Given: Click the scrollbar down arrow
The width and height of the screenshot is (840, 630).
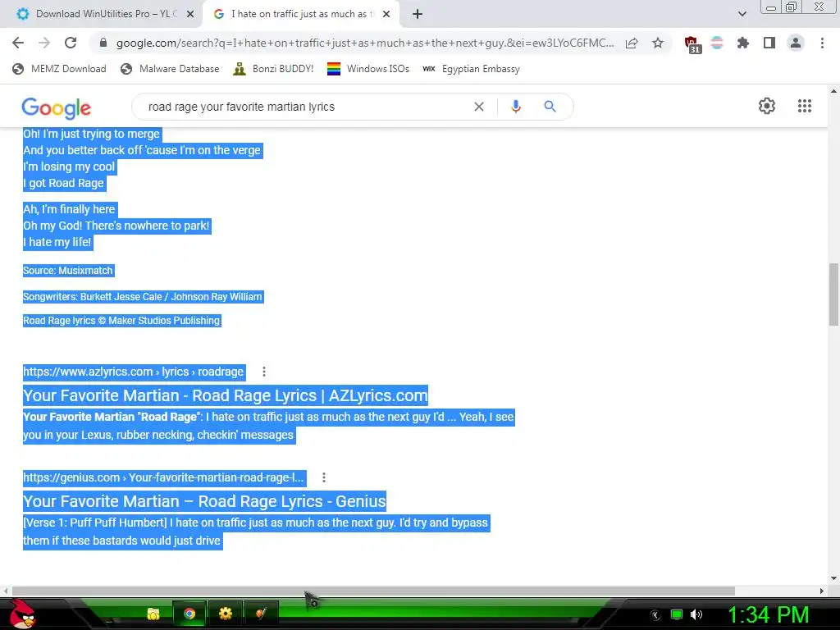Looking at the screenshot, I should coord(833,578).
